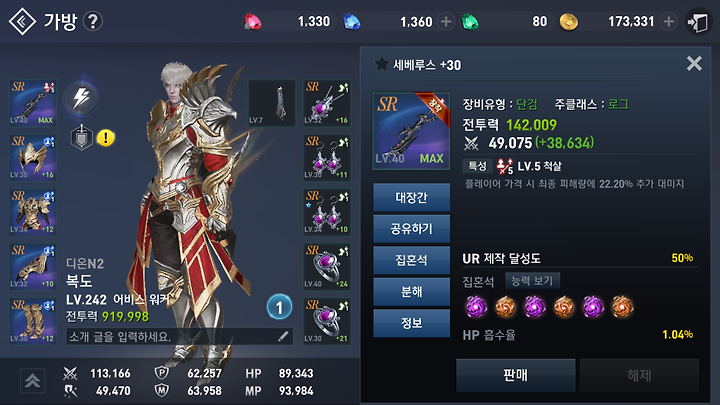Screen dimensions: 720x405
Task: Add blue diamonds with the plus button
Action: click(445, 22)
